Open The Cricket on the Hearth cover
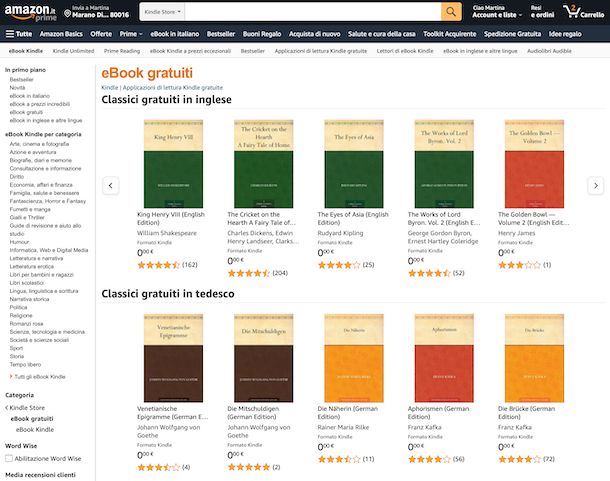The height and width of the screenshot is (481, 610). pos(263,164)
